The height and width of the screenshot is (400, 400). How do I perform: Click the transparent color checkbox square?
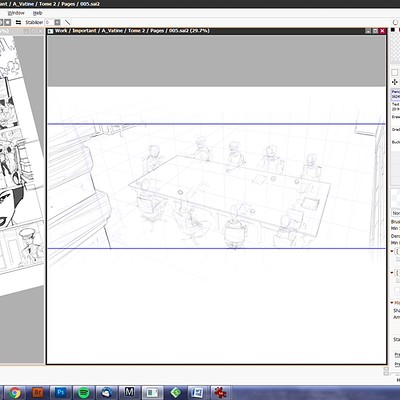(395, 72)
